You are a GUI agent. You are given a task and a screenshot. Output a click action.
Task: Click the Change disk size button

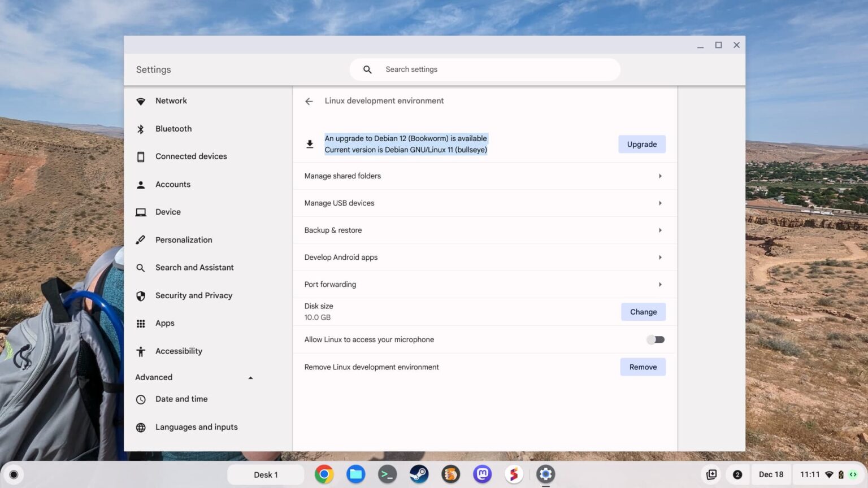(x=643, y=312)
